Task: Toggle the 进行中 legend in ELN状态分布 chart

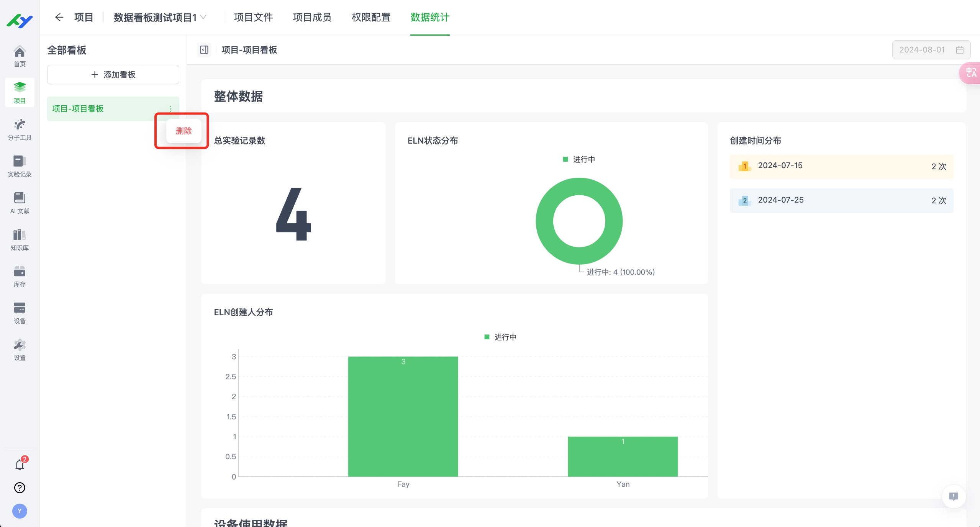Action: click(578, 159)
